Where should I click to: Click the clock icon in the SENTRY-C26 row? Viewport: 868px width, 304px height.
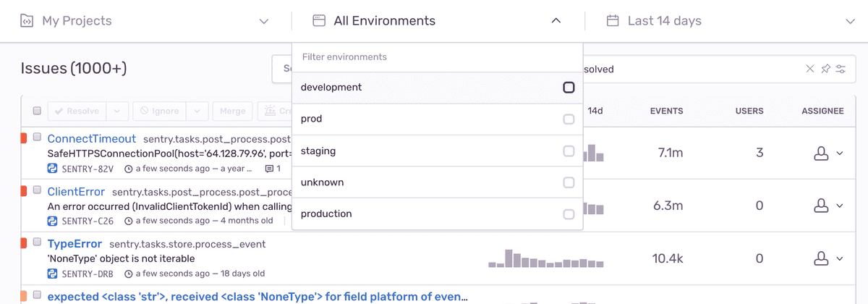[129, 221]
